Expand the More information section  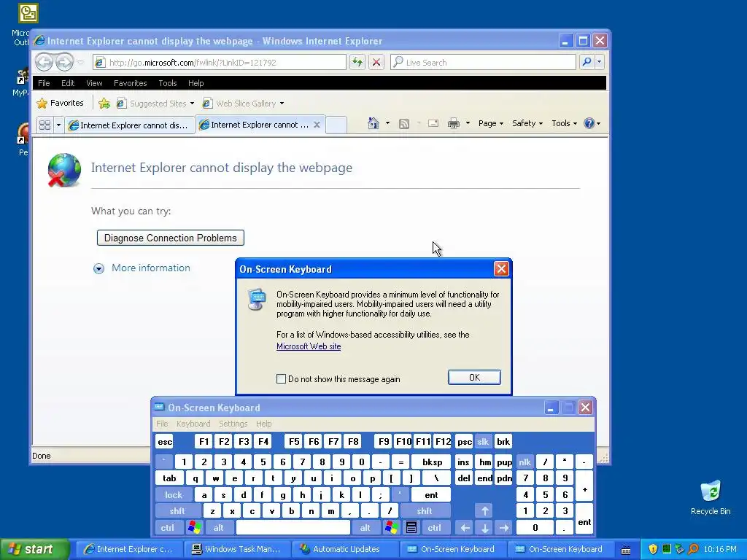(142, 268)
